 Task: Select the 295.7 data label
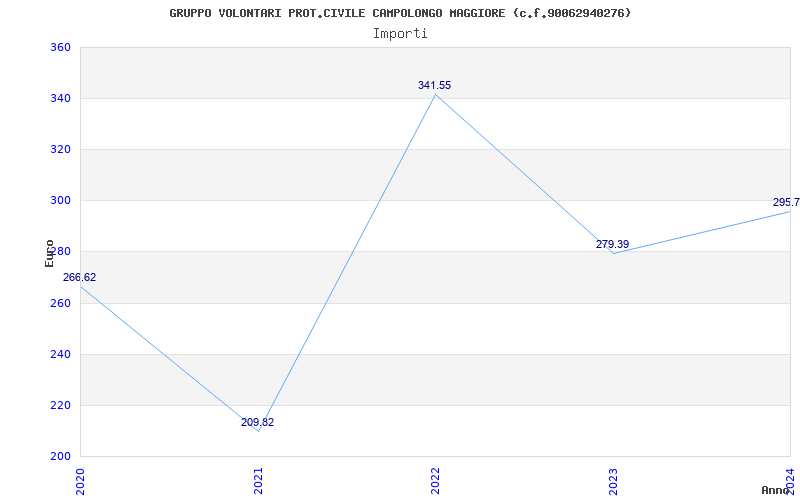pyautogui.click(x=786, y=203)
